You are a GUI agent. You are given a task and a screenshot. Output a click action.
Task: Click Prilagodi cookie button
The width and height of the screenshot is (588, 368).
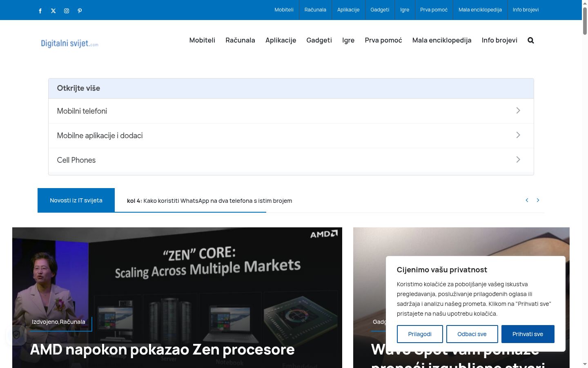point(420,334)
